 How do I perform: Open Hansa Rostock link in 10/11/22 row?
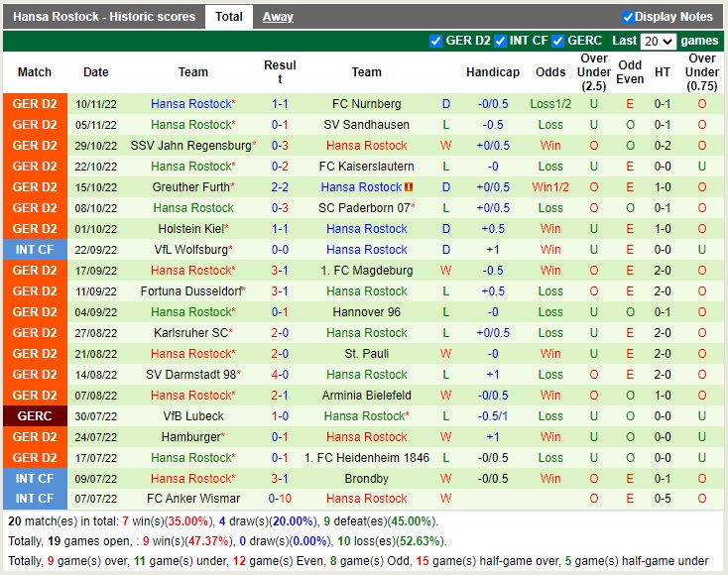pyautogui.click(x=192, y=104)
